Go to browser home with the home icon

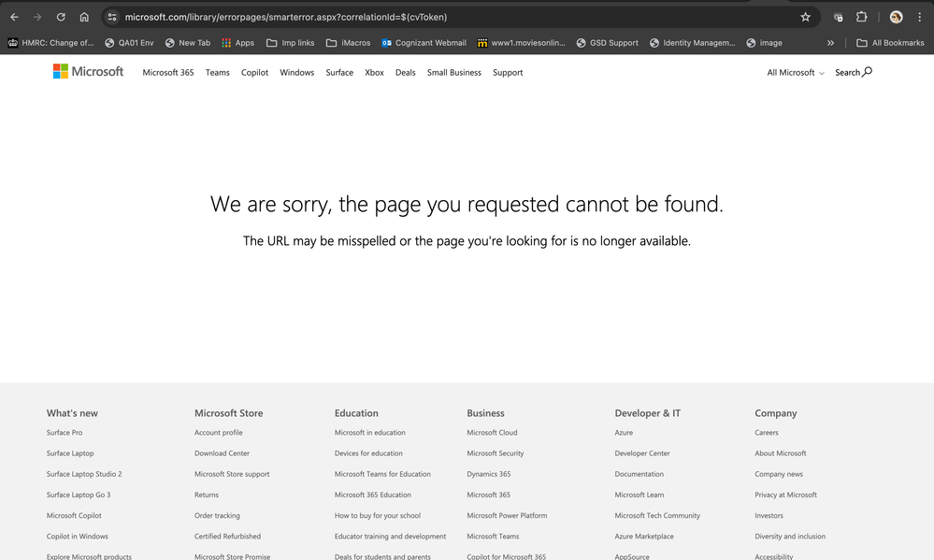point(84,16)
